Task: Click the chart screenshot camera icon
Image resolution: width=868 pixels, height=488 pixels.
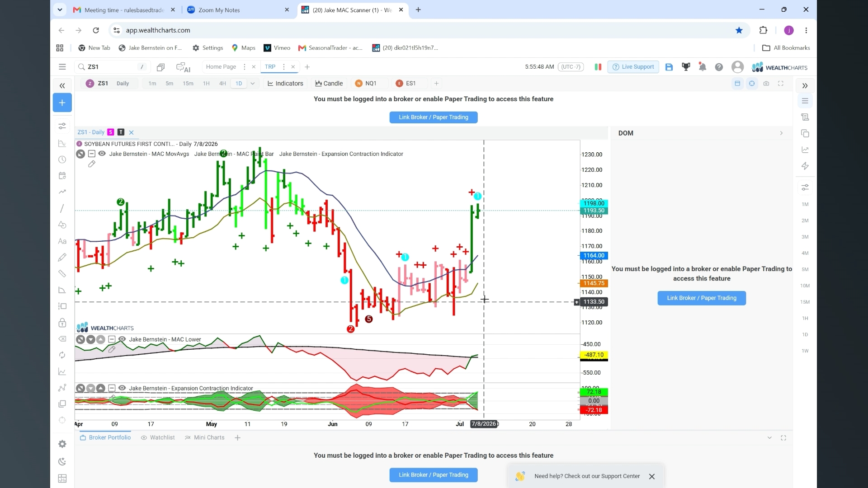Action: coord(766,84)
